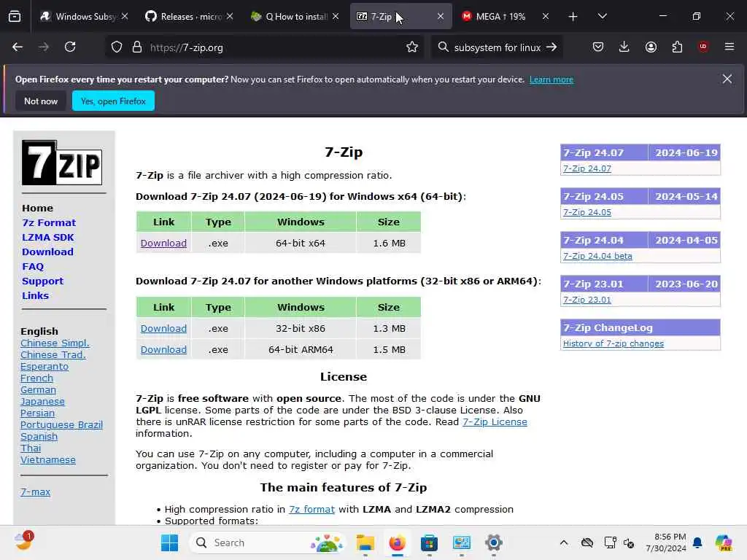This screenshot has width=747, height=560.
Task: Go back to the previous page
Action: pos(18,47)
